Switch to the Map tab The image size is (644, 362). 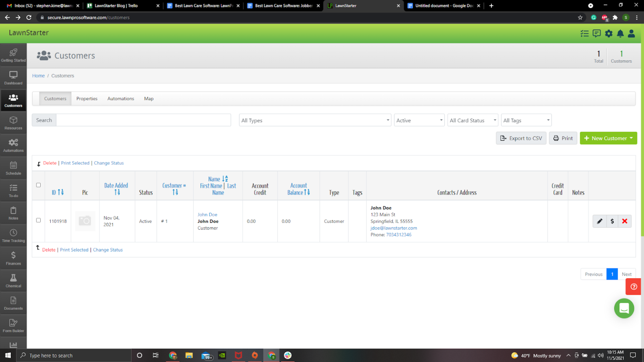[149, 98]
